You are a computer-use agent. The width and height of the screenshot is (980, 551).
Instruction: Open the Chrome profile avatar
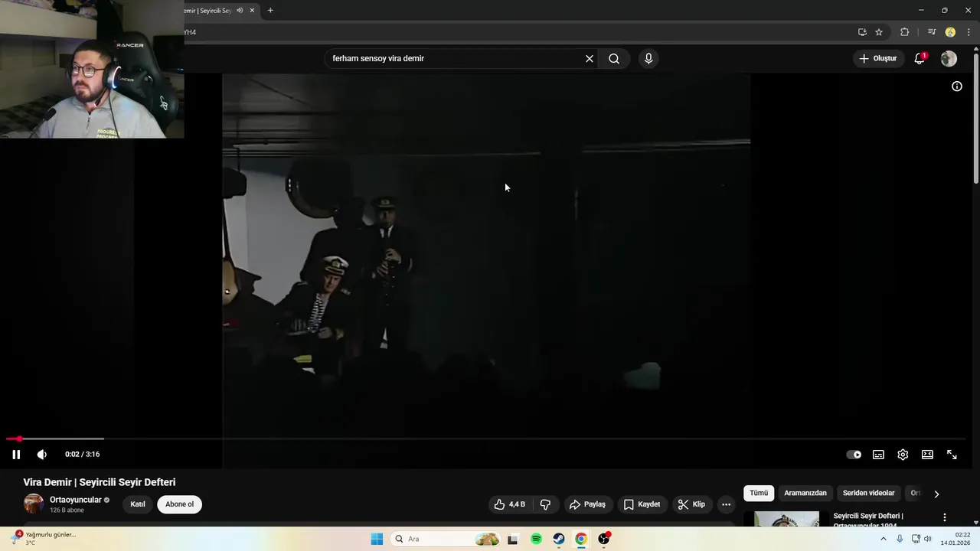tap(950, 32)
